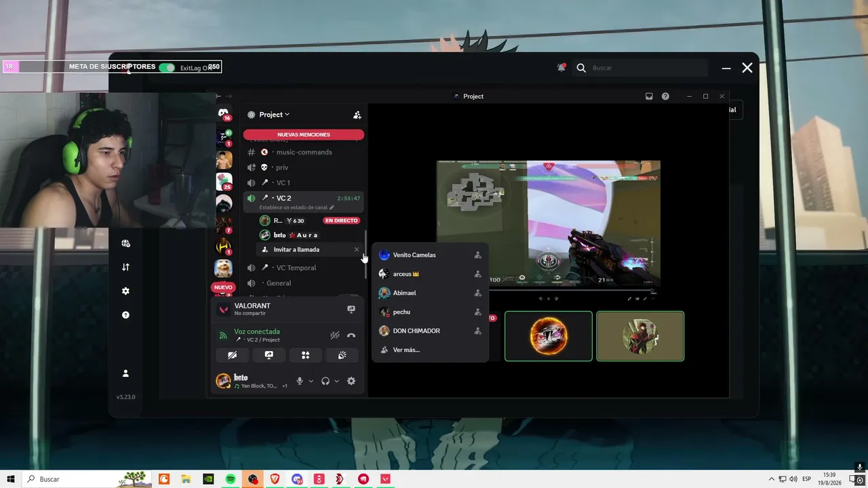Invite arceus using the add-person icon

(477, 274)
